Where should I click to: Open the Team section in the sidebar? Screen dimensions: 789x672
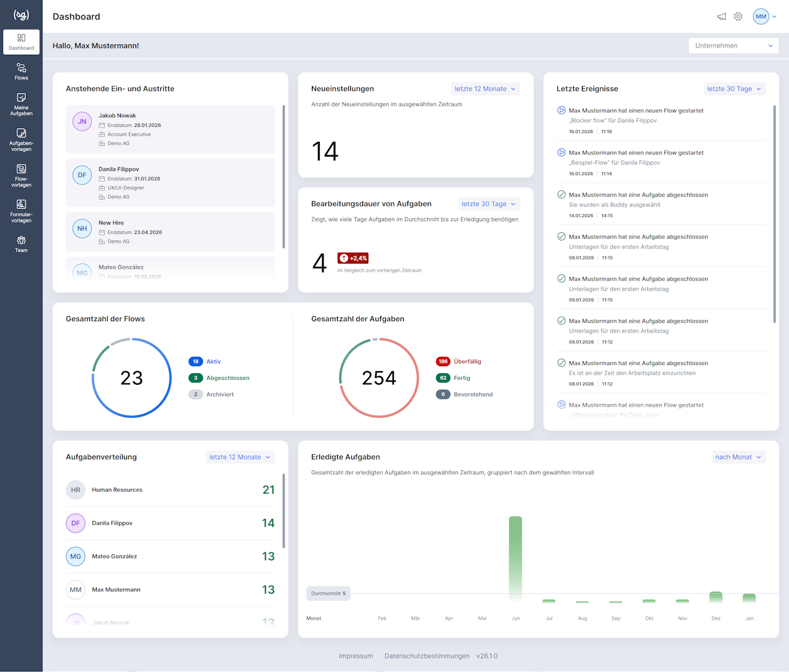(x=22, y=244)
